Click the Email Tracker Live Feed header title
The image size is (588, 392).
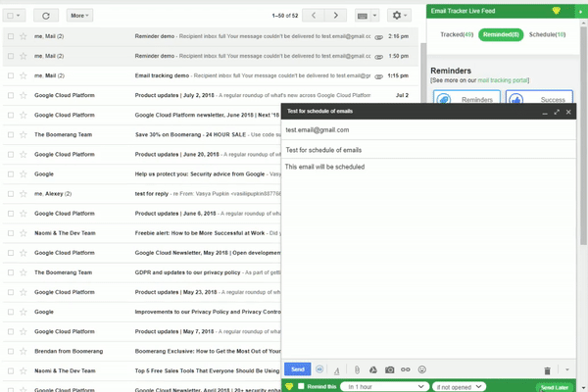coord(463,11)
